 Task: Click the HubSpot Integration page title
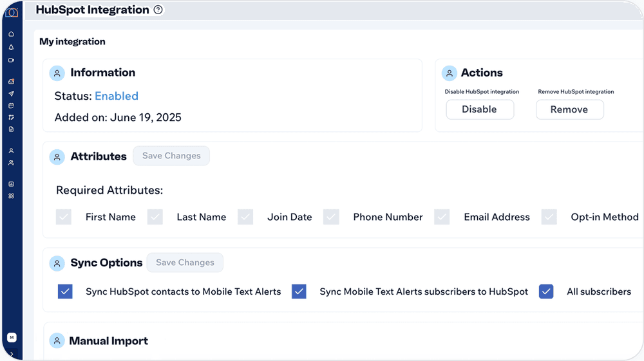pos(92,10)
